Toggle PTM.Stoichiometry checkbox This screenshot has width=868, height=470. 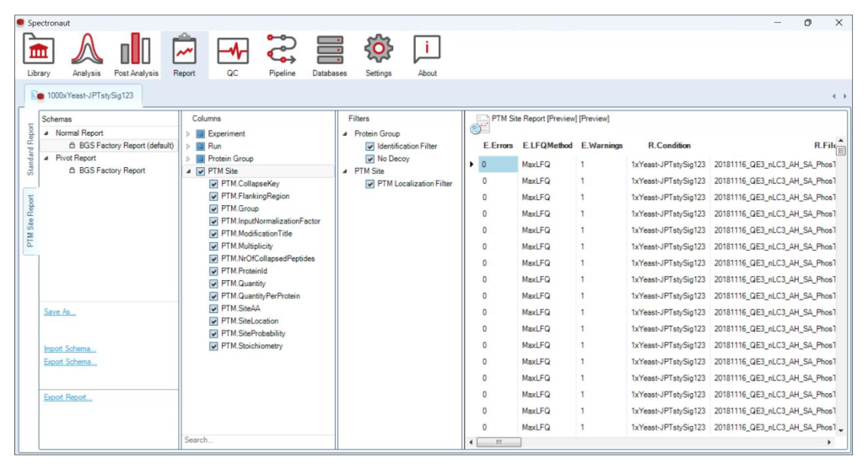point(213,346)
